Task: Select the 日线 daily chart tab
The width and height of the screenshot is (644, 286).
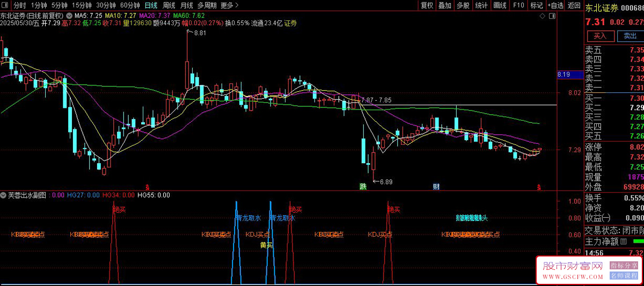Action: click(x=151, y=5)
